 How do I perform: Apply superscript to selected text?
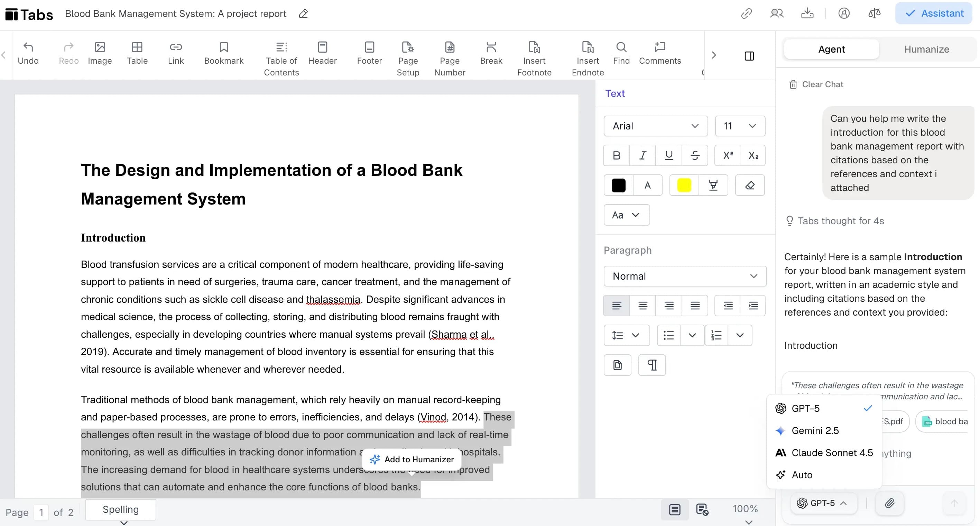727,155
